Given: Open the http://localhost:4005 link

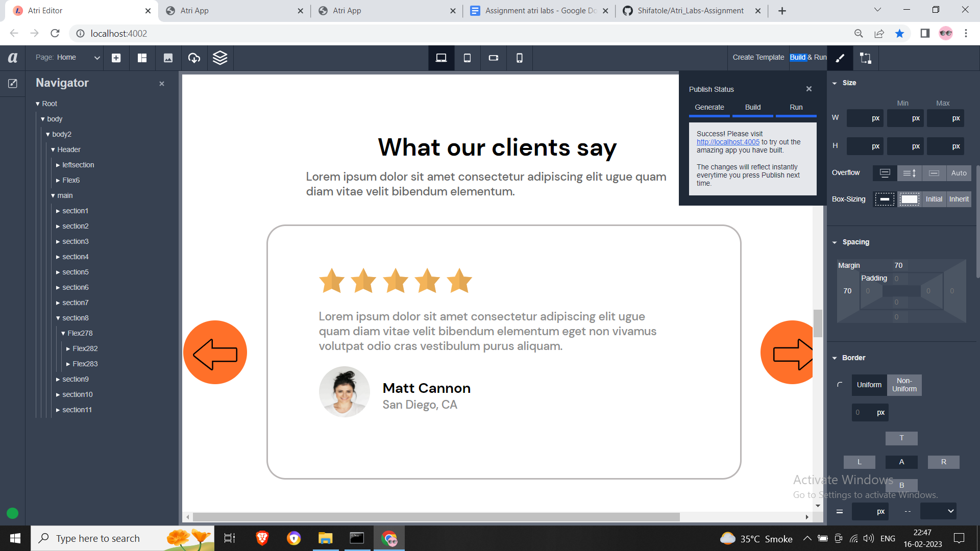Looking at the screenshot, I should 728,142.
